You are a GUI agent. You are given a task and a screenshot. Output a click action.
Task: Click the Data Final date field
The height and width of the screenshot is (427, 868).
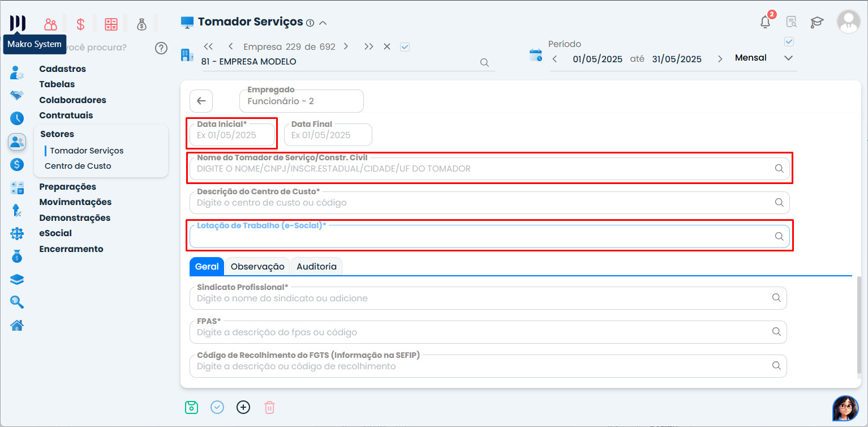point(328,135)
